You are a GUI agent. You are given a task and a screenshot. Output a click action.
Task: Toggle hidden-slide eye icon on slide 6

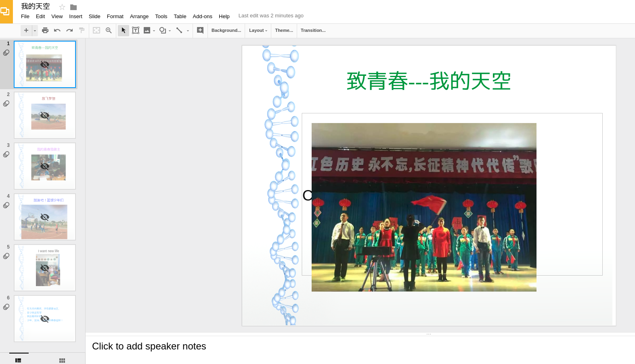tap(45, 319)
